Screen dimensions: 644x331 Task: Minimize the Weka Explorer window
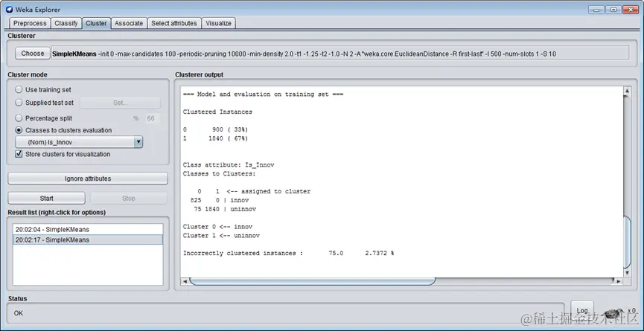coord(596,10)
